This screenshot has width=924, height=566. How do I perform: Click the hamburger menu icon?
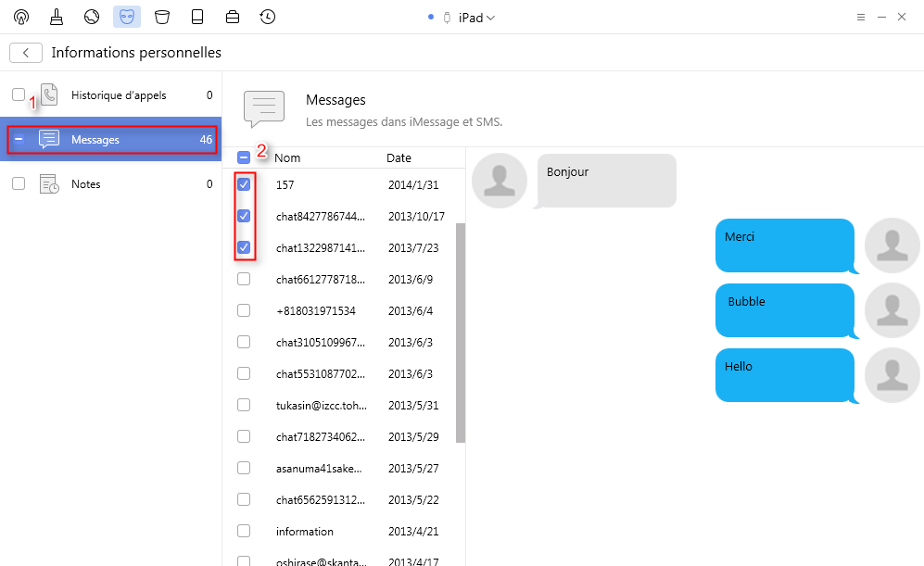coord(861,17)
